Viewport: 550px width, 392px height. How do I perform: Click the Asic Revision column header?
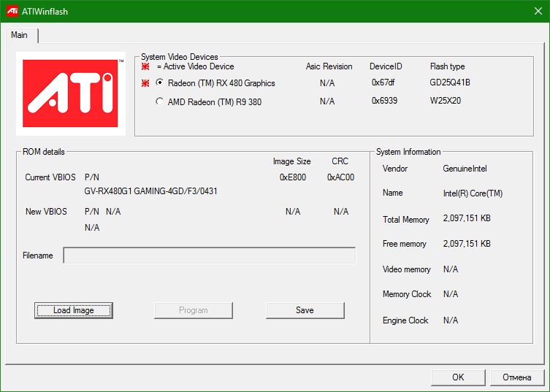coord(329,66)
